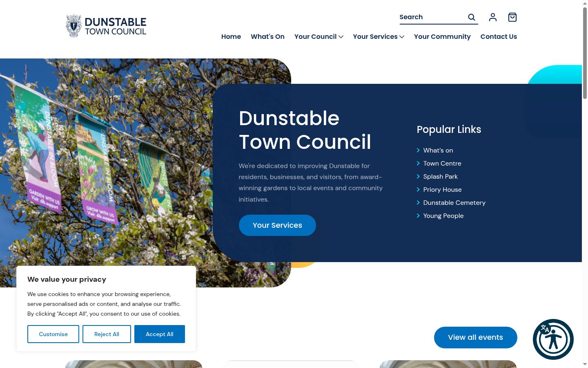Go to the Home page
This screenshot has height=368, width=588.
click(x=231, y=37)
